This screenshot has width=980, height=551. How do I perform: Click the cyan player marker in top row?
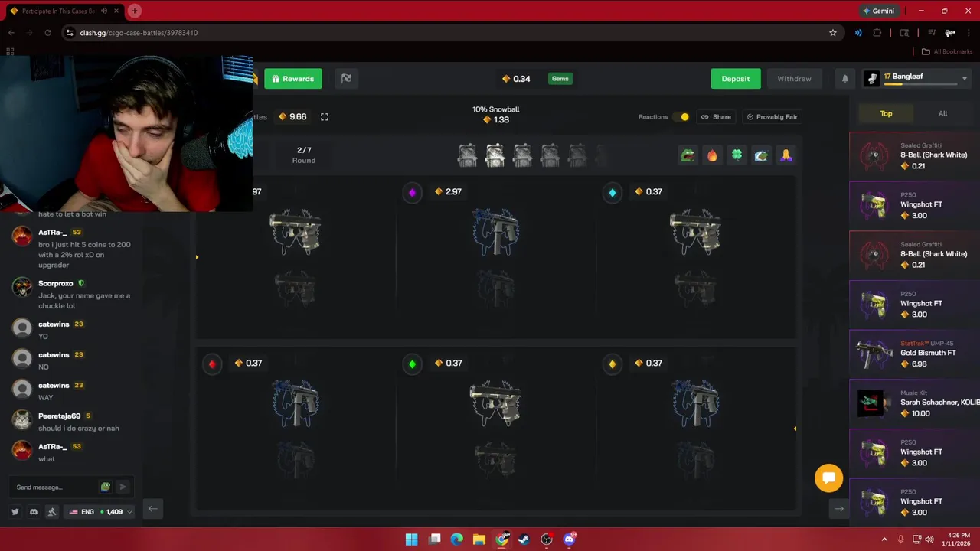(x=612, y=192)
